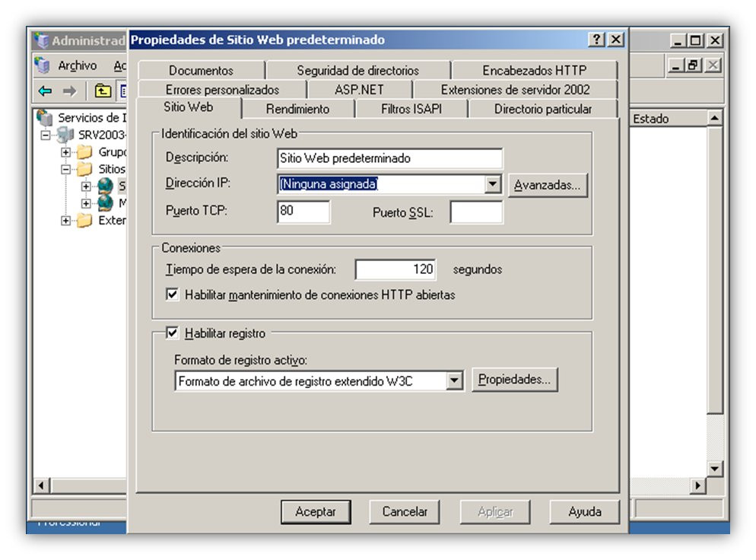Screen dimensions: 756x560
Task: Click the Aceptar button
Action: coord(316,512)
